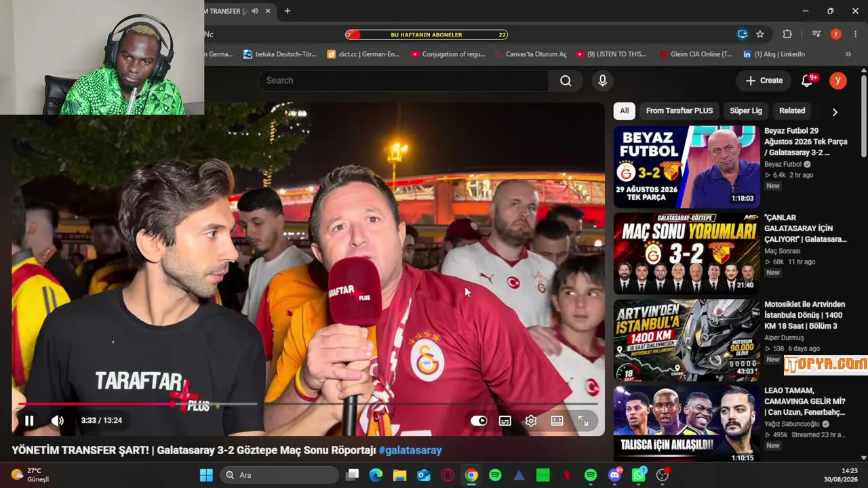Image resolution: width=868 pixels, height=488 pixels.
Task: Mute the tab via its speaker icon
Action: 255,11
